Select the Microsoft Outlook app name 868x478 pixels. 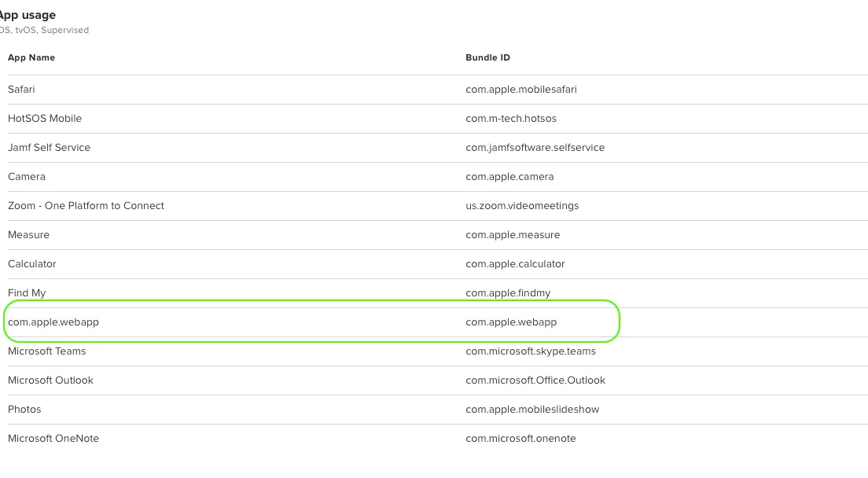50,381
